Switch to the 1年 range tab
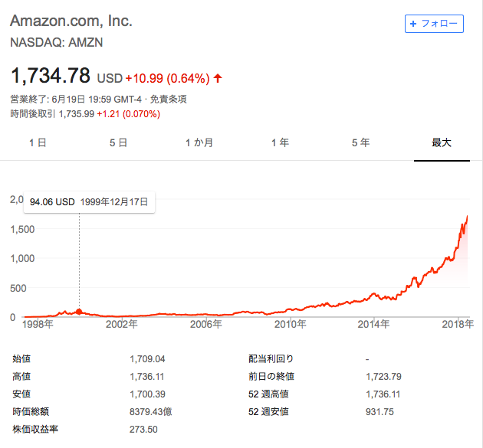The height and width of the screenshot is (448, 483). [x=280, y=142]
